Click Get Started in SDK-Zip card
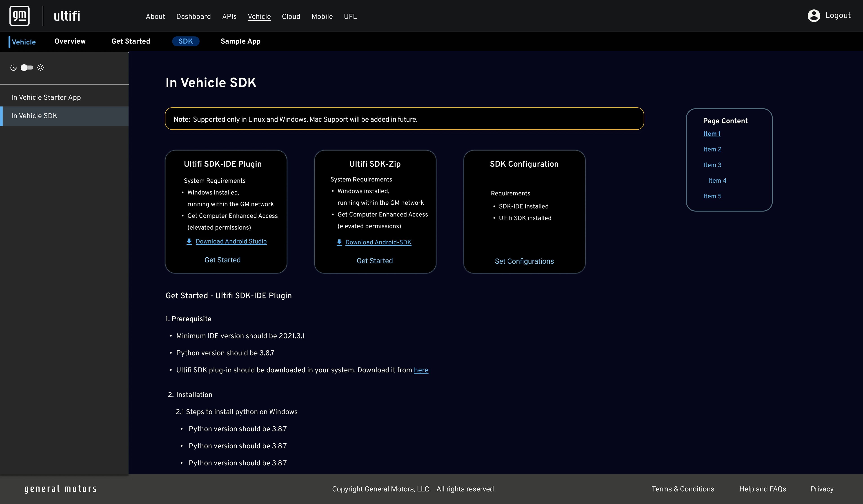Image resolution: width=863 pixels, height=504 pixels. [375, 261]
